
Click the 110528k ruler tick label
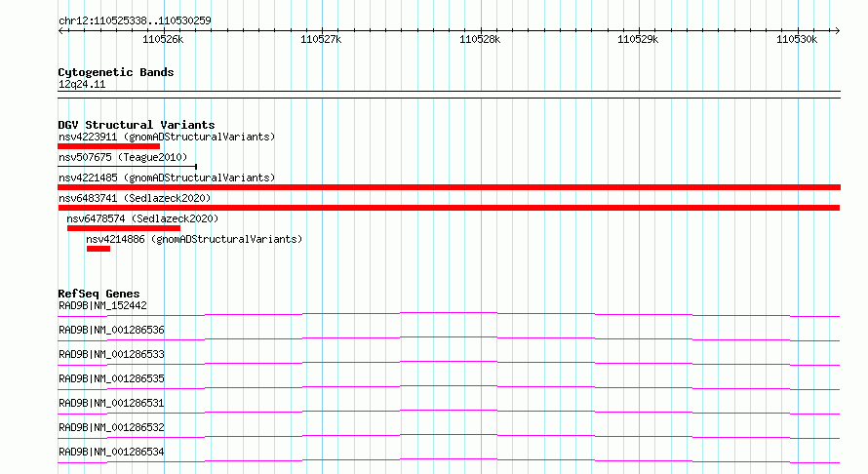point(480,39)
